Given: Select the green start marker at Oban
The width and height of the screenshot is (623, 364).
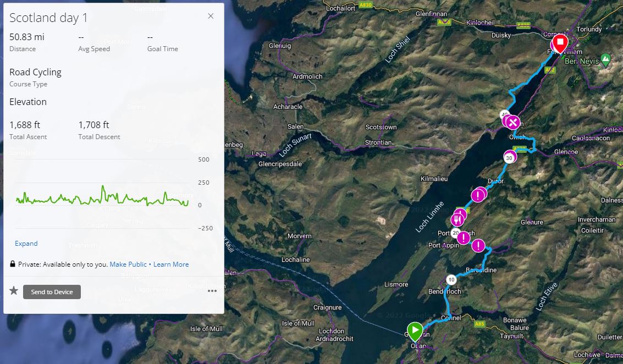Looking at the screenshot, I should [415, 331].
